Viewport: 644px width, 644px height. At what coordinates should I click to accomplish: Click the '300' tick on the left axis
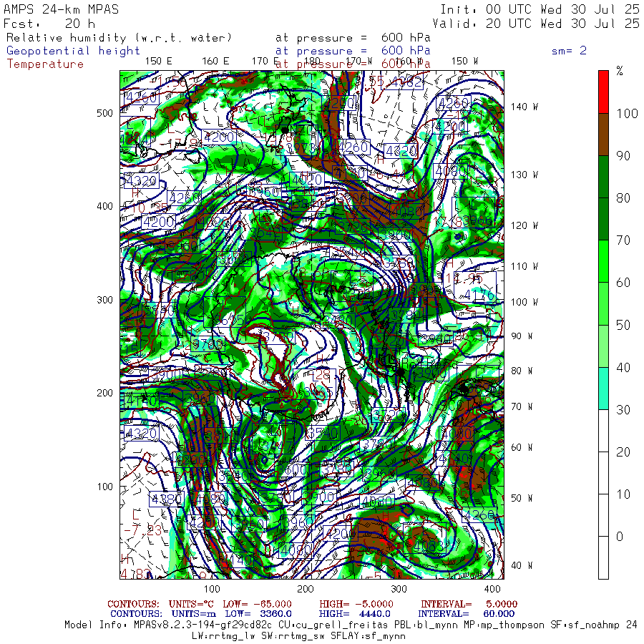click(x=104, y=300)
